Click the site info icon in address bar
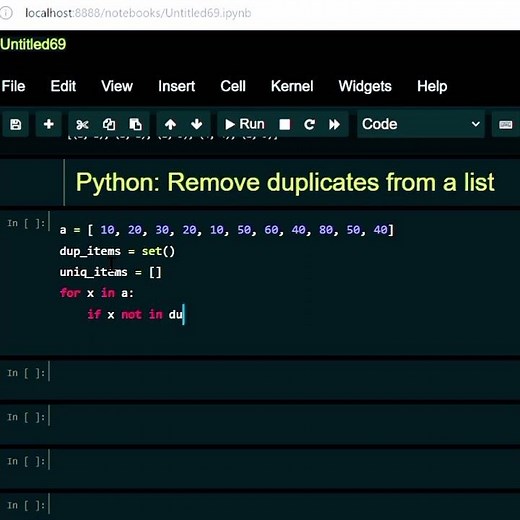Screen dimensions: 520x520 pyautogui.click(x=6, y=13)
